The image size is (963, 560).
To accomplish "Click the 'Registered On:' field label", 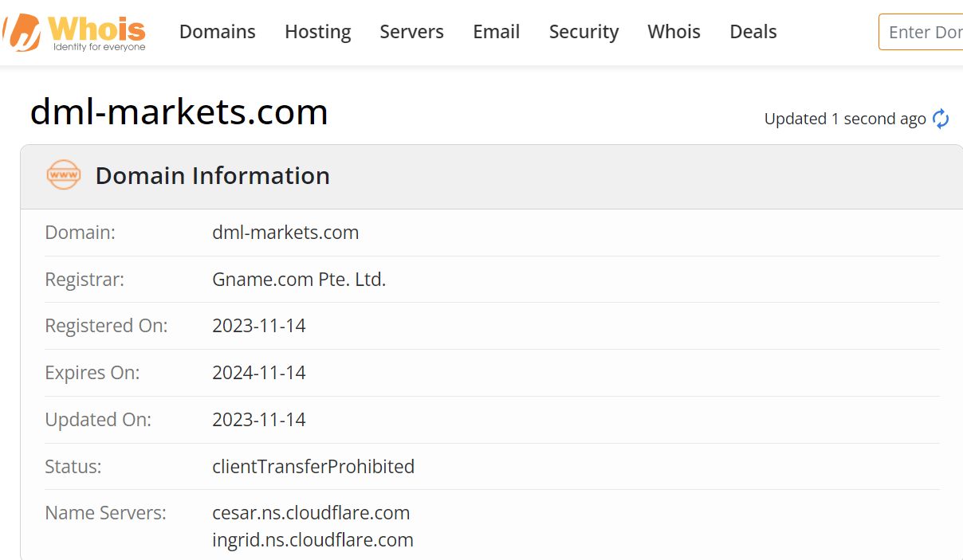I will tap(107, 326).
